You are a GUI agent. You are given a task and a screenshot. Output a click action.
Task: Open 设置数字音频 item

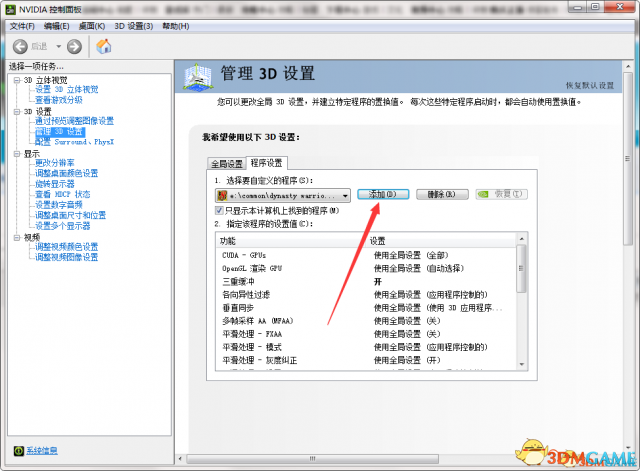[59, 205]
